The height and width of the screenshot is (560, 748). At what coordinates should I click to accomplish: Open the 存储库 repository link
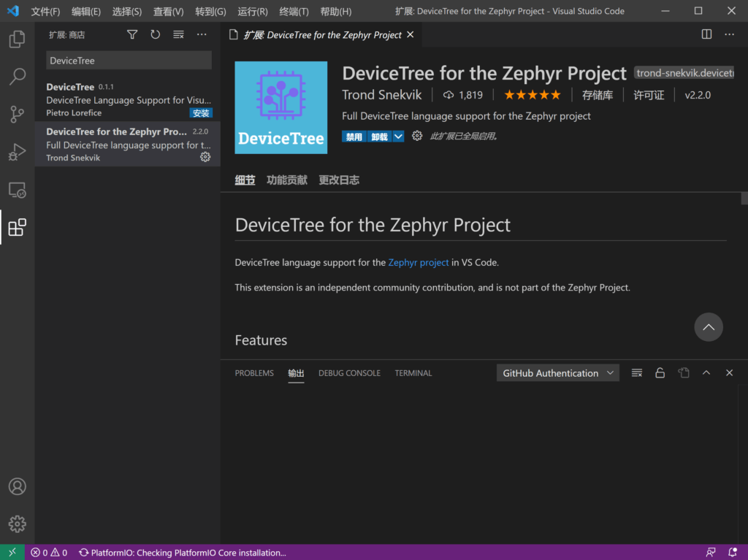[598, 95]
